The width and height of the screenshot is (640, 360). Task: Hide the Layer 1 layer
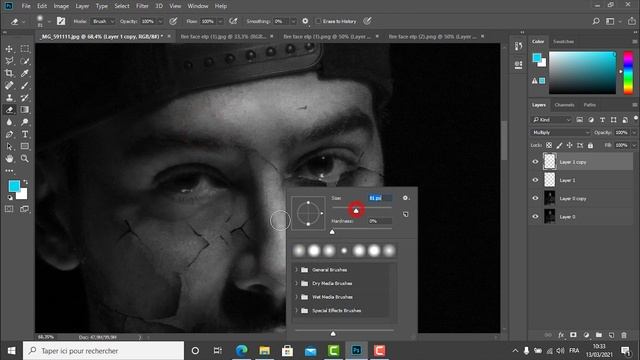pyautogui.click(x=536, y=180)
